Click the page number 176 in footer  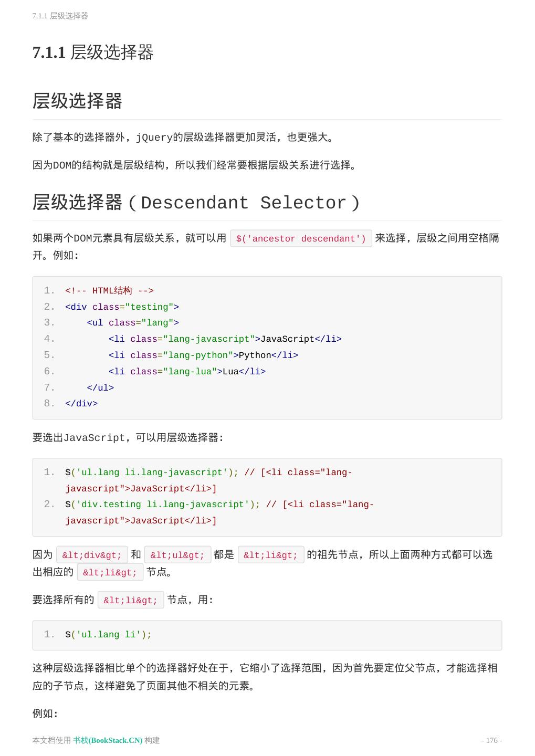coord(491,740)
